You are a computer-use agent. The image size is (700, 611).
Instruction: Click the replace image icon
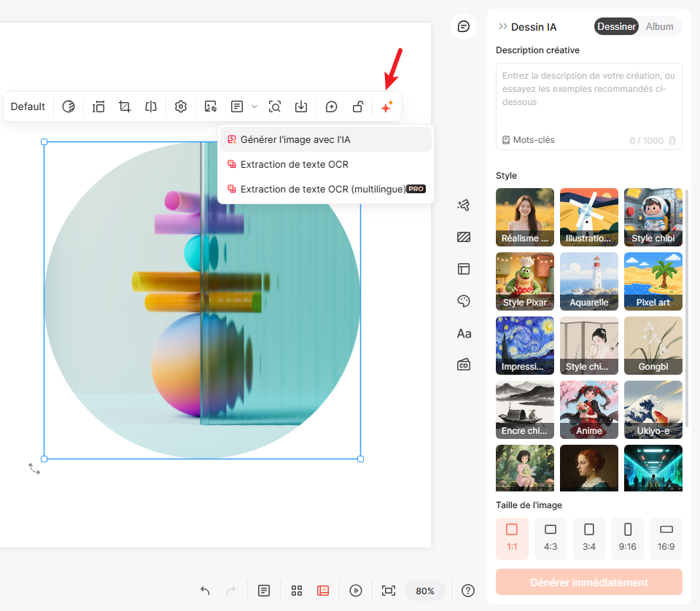pyautogui.click(x=211, y=106)
